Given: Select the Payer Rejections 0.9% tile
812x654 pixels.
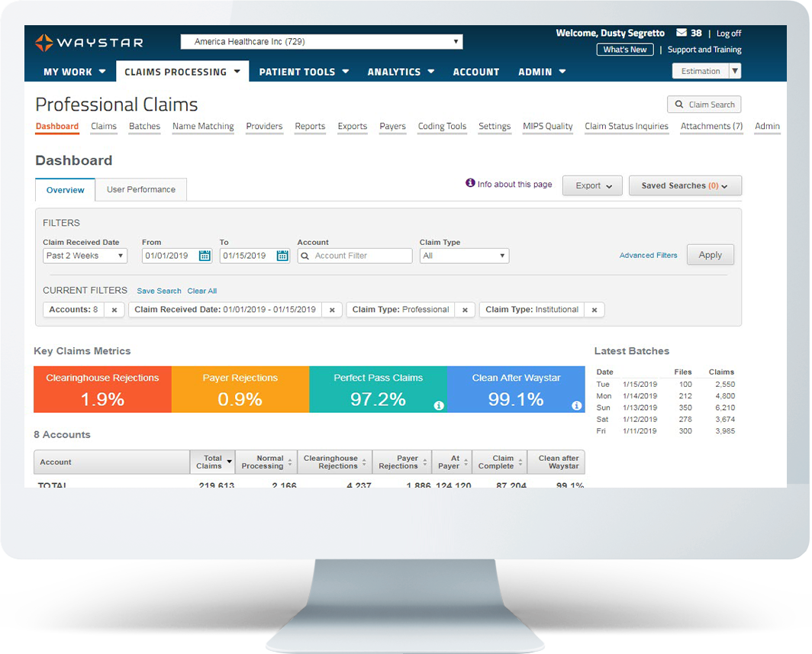Looking at the screenshot, I should (x=240, y=389).
